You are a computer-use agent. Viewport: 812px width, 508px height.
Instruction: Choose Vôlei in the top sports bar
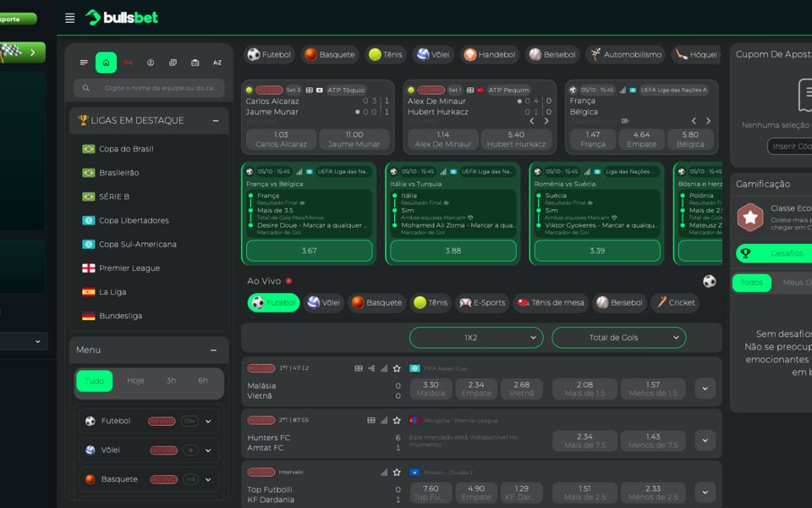point(433,54)
